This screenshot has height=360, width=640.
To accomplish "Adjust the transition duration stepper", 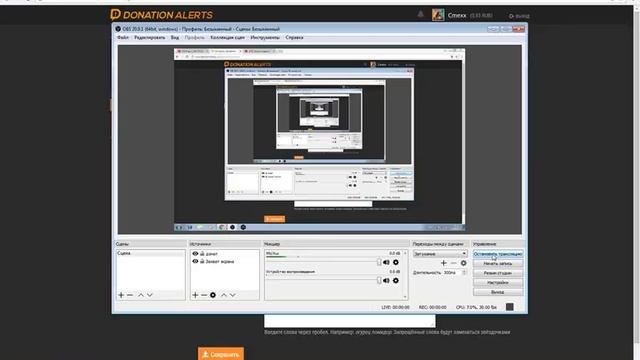I will click(464, 272).
